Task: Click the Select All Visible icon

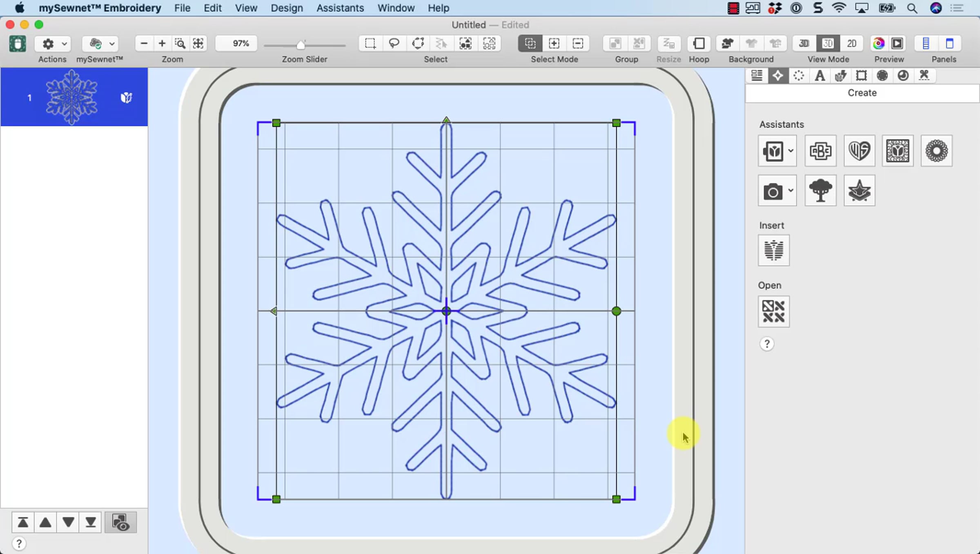Action: (465, 43)
